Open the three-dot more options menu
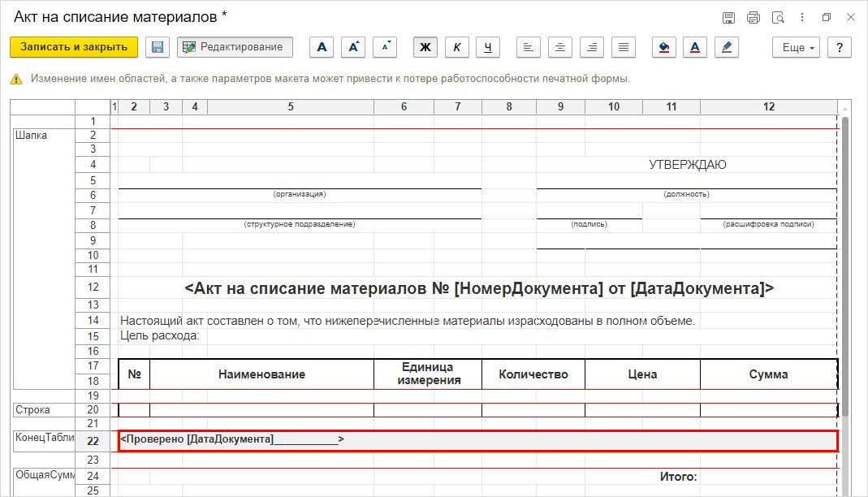The image size is (868, 497). click(802, 18)
